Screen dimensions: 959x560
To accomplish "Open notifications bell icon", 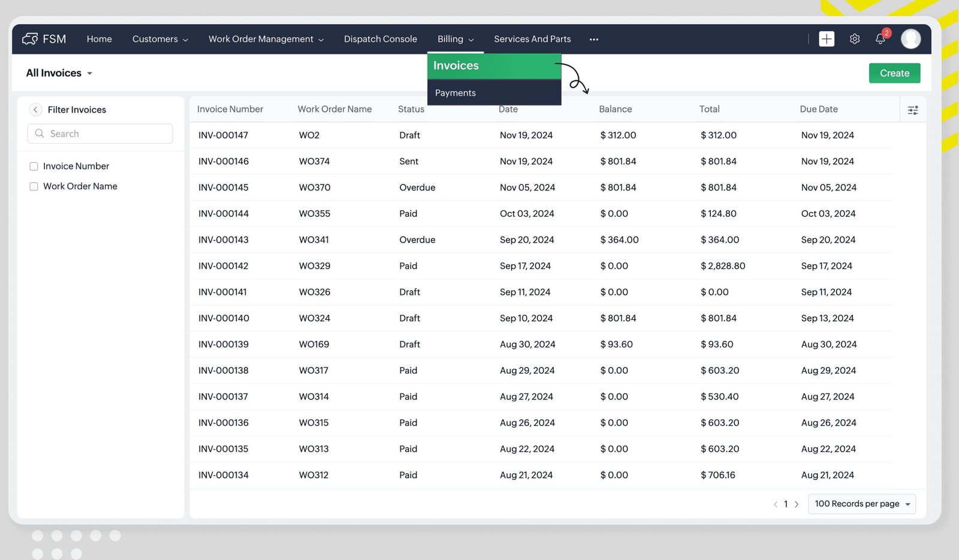I will 880,39.
